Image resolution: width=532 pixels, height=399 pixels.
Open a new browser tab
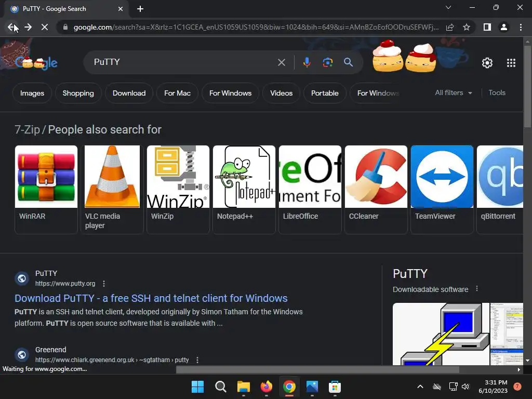[x=140, y=9]
